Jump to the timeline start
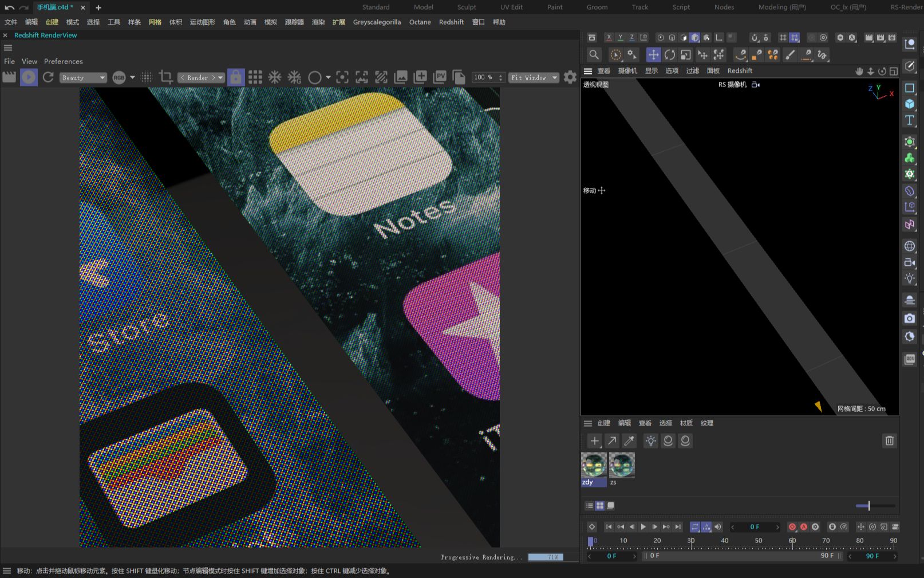924x578 pixels. click(x=609, y=527)
